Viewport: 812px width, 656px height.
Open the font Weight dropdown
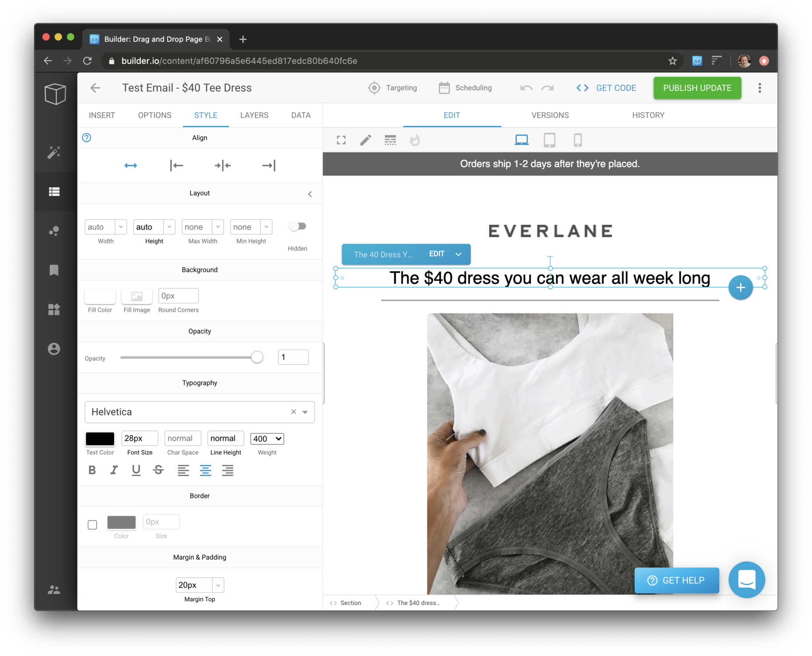coord(267,439)
